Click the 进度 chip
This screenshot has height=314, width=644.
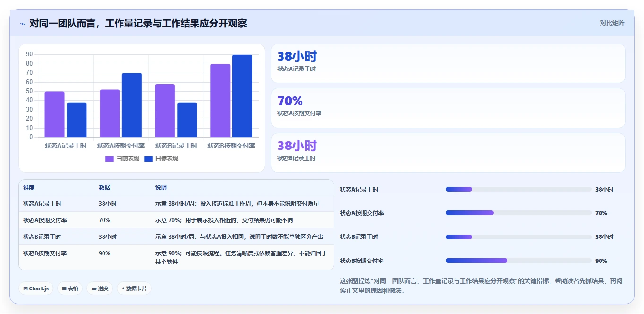100,288
